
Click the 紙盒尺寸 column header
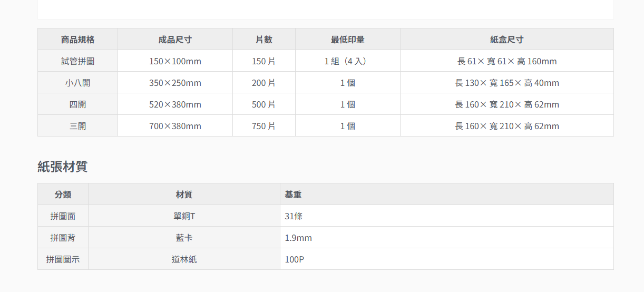click(x=506, y=40)
